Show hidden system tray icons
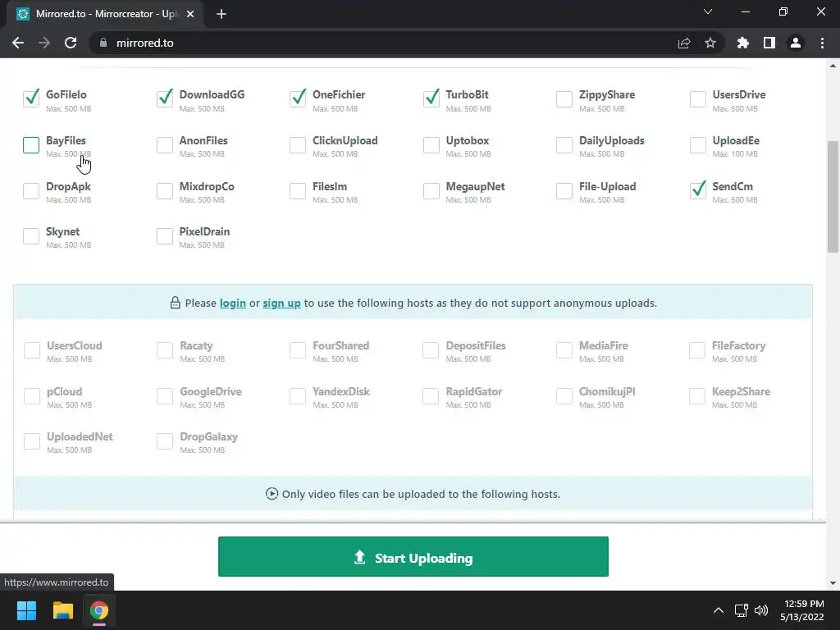Viewport: 840px width, 630px height. [x=719, y=610]
